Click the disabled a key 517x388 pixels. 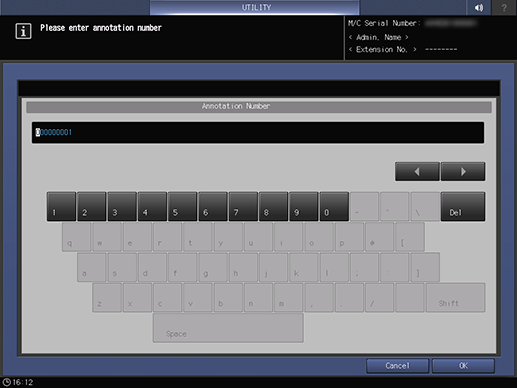pyautogui.click(x=92, y=267)
